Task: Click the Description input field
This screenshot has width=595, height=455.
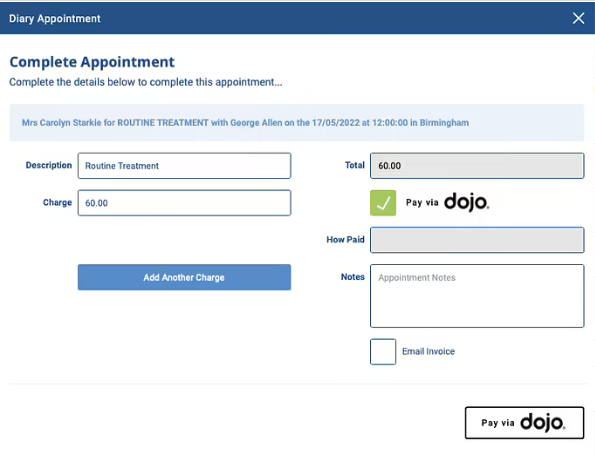Action: tap(184, 166)
